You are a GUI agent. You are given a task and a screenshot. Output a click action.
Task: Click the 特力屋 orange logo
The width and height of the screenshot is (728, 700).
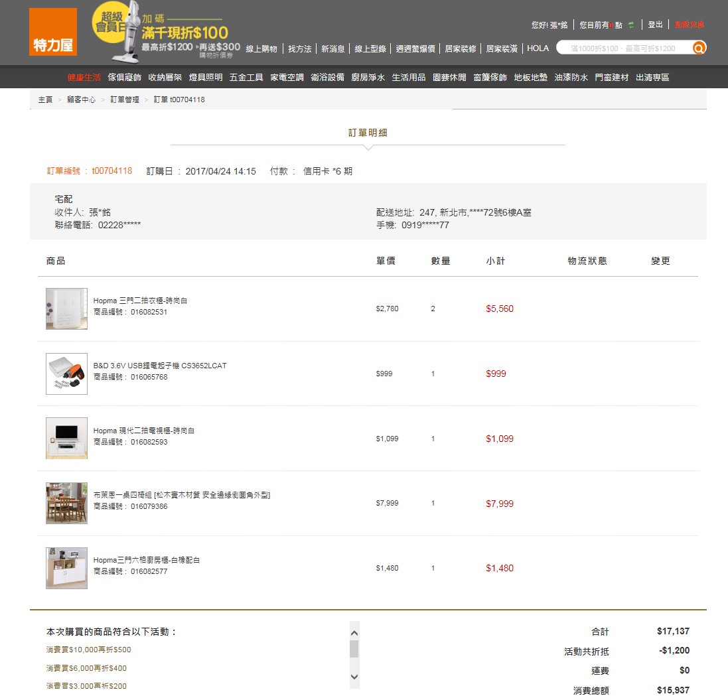pos(53,32)
